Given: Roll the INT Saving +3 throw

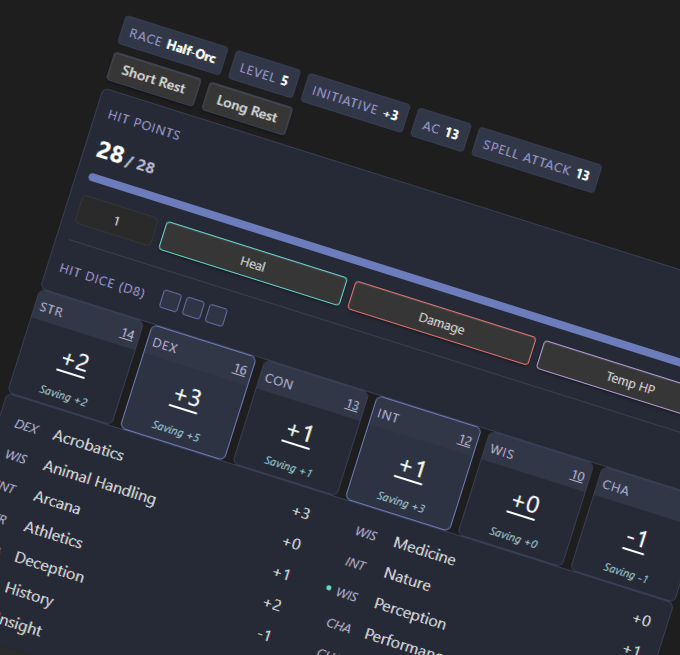Looking at the screenshot, I should click(x=401, y=502).
